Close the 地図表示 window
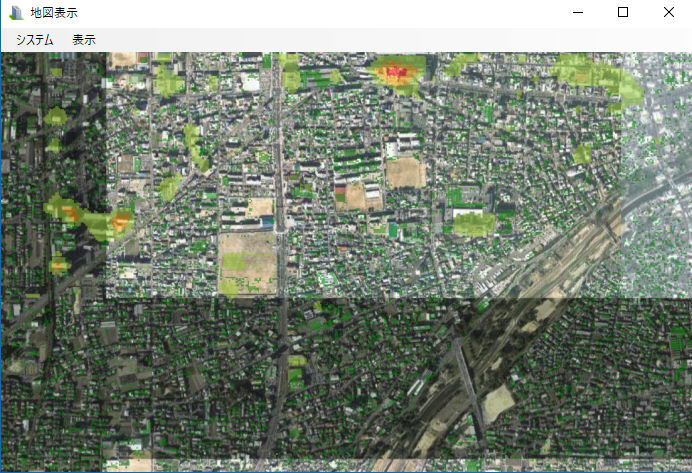The height and width of the screenshot is (473, 692). pyautogui.click(x=668, y=13)
